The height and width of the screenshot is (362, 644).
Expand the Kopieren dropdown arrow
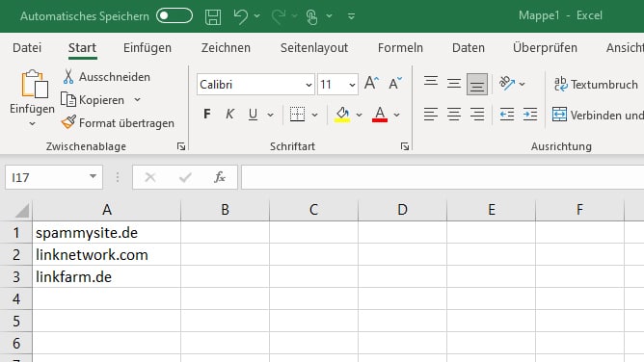[137, 99]
